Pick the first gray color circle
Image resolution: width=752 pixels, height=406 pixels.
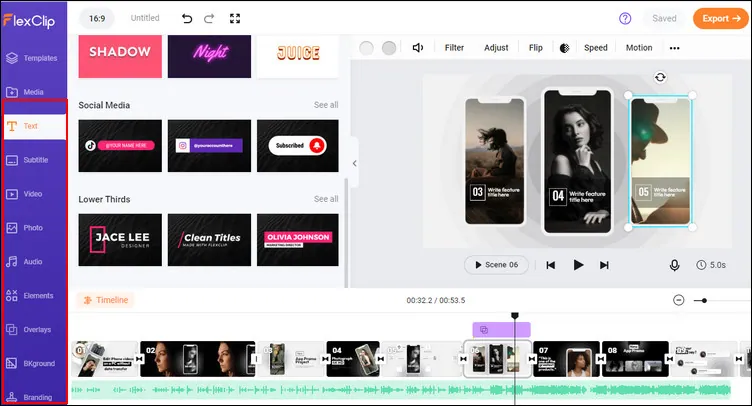point(366,48)
